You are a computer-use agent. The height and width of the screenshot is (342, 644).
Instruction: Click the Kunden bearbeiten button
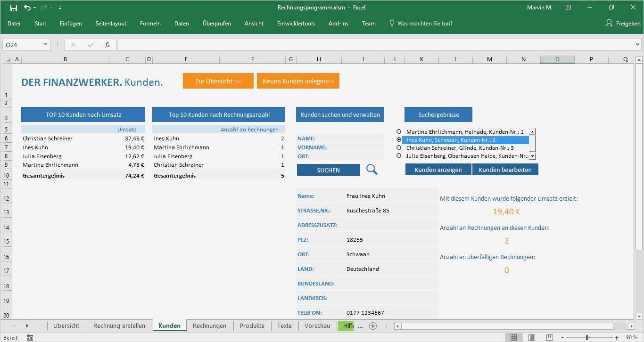[505, 169]
